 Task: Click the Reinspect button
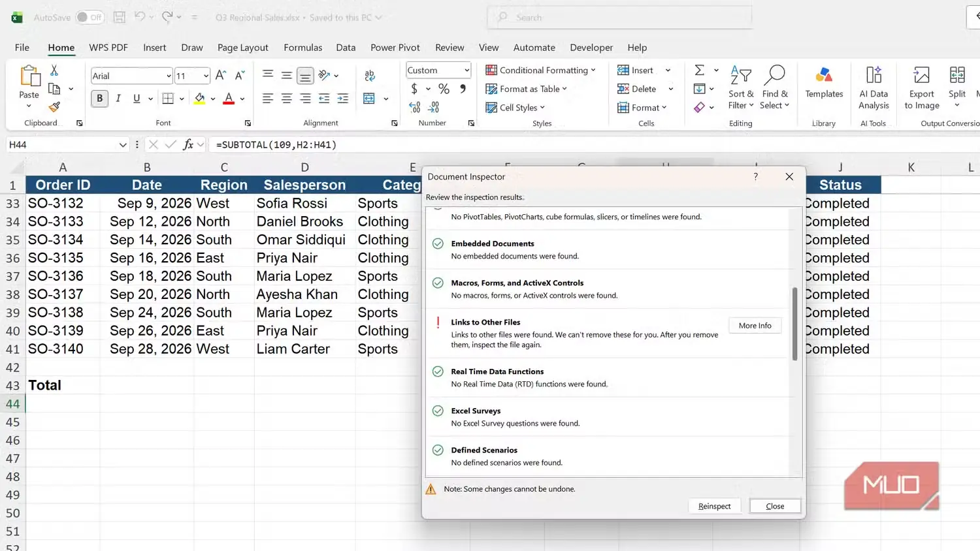714,506
